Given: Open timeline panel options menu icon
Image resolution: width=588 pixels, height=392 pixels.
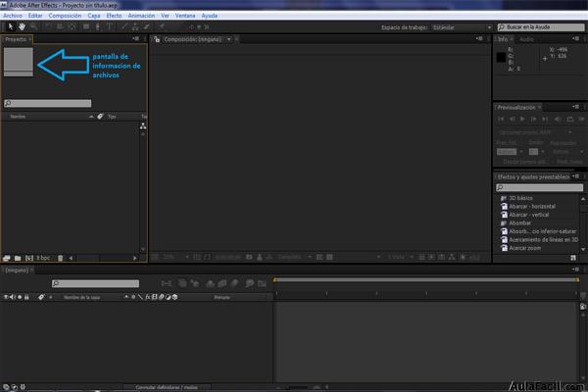Looking at the screenshot, I should [575, 269].
